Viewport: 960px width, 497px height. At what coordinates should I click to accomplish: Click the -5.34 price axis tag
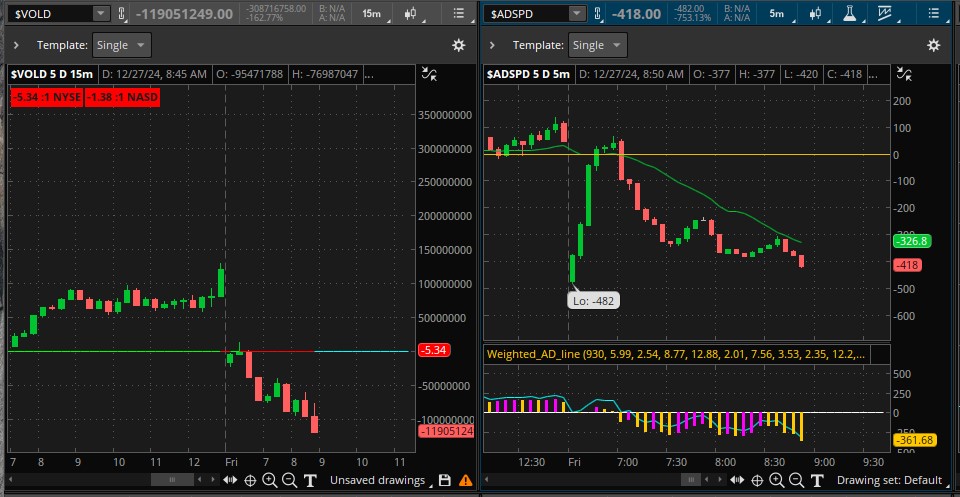pyautogui.click(x=433, y=351)
